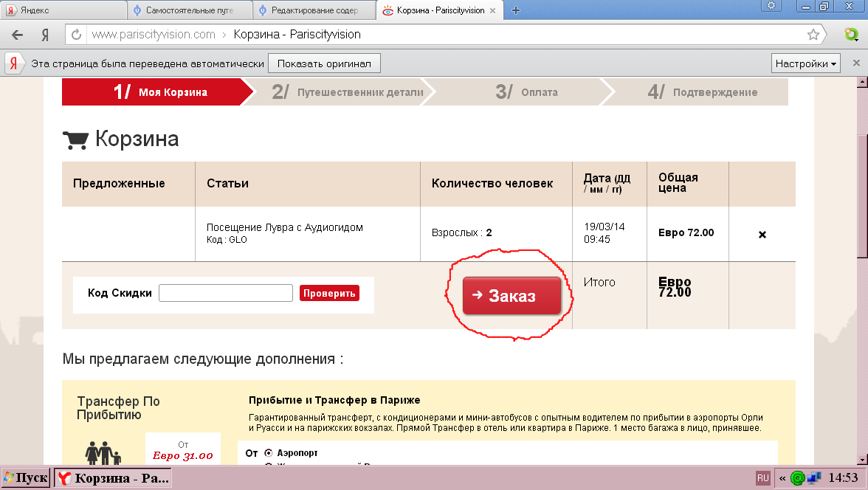Click the Показать оригинал button
This screenshot has width=868, height=490.
[325, 63]
